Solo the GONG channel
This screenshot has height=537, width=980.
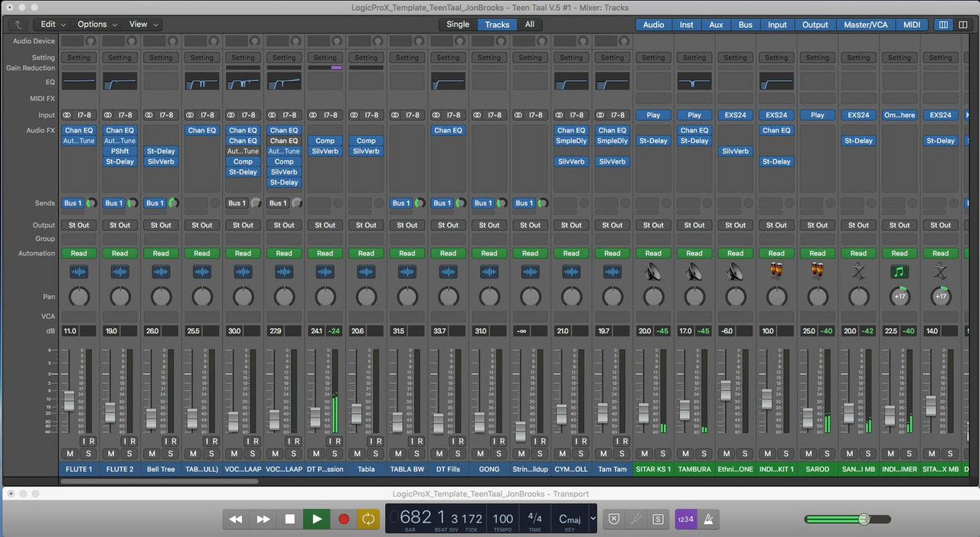point(498,454)
